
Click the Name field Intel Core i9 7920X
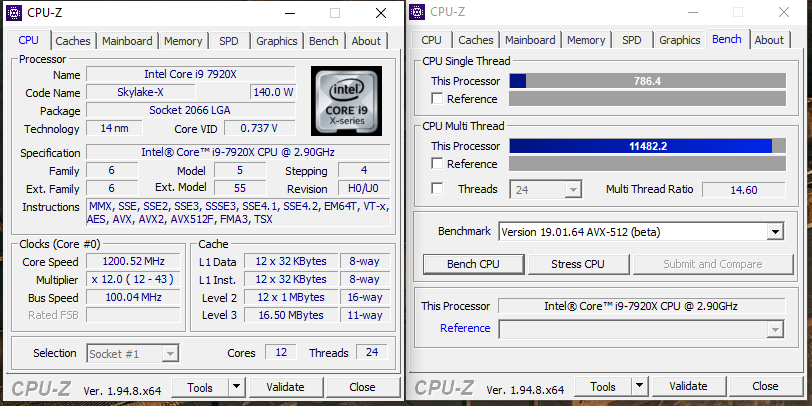click(191, 74)
